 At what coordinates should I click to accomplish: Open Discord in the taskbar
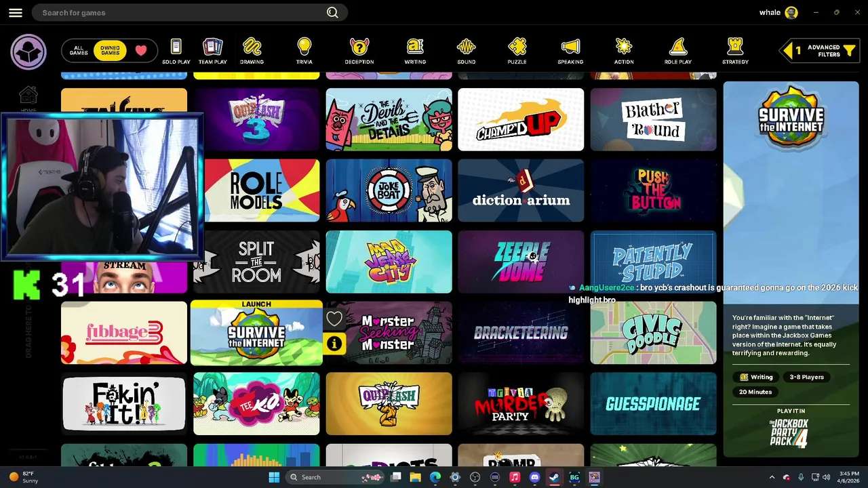tap(534, 477)
